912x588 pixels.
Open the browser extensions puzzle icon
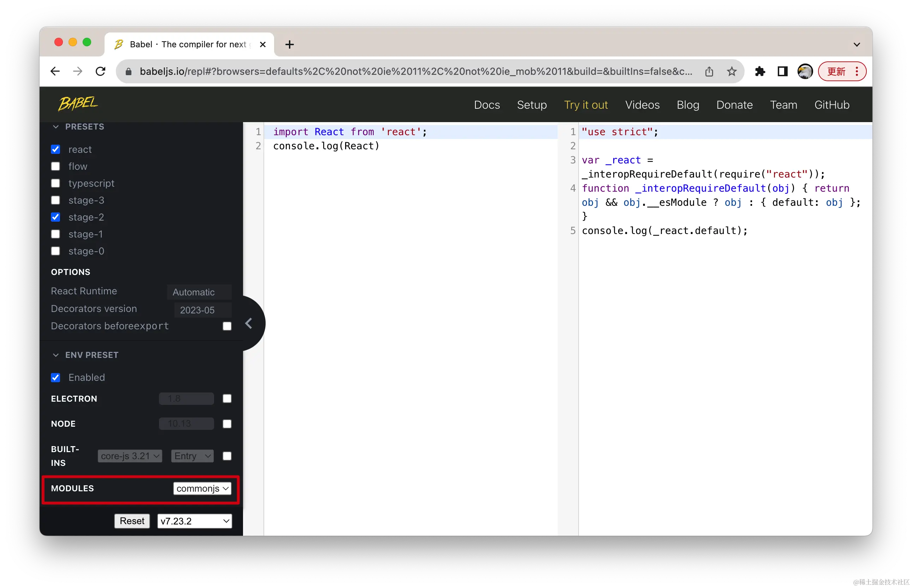click(x=759, y=71)
